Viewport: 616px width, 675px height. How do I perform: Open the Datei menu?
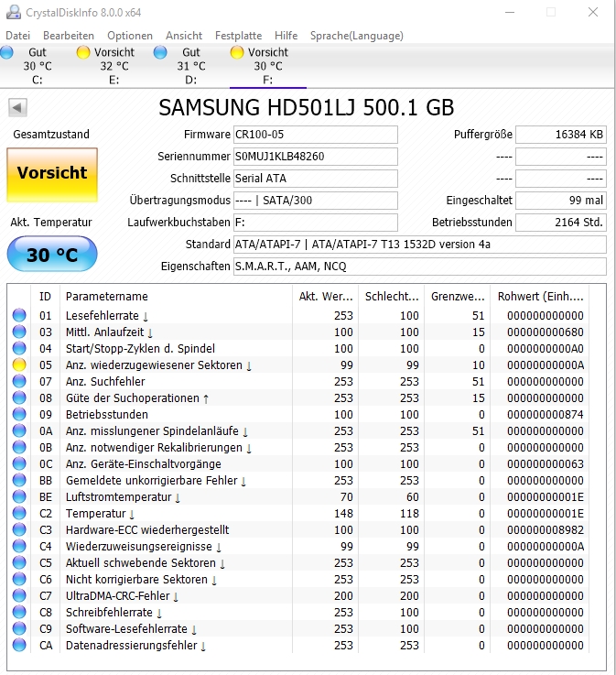click(17, 36)
